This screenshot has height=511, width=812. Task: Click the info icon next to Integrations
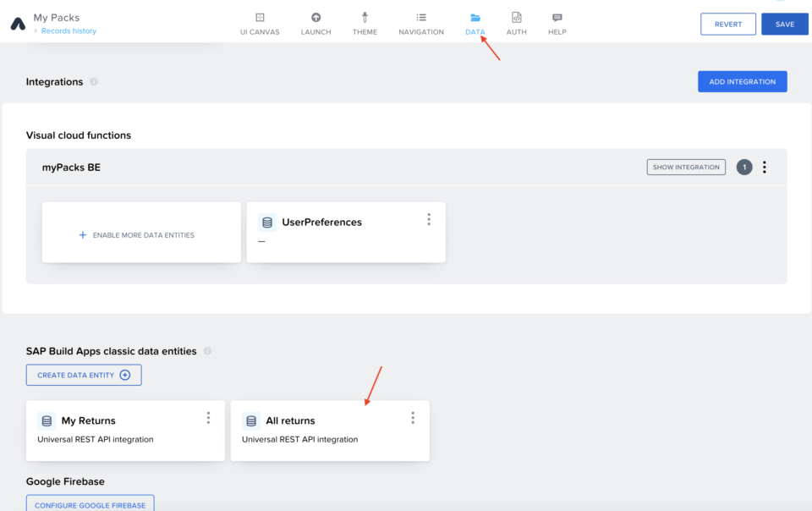pos(94,82)
